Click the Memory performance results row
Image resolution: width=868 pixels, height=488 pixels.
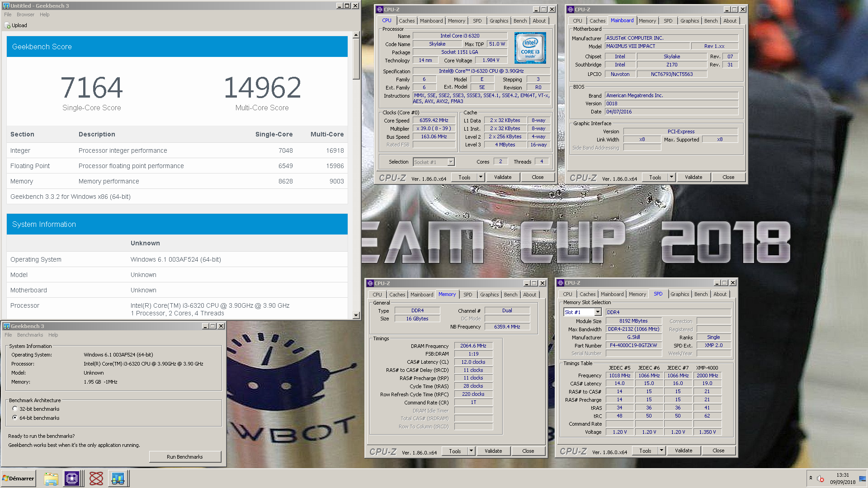tap(177, 181)
